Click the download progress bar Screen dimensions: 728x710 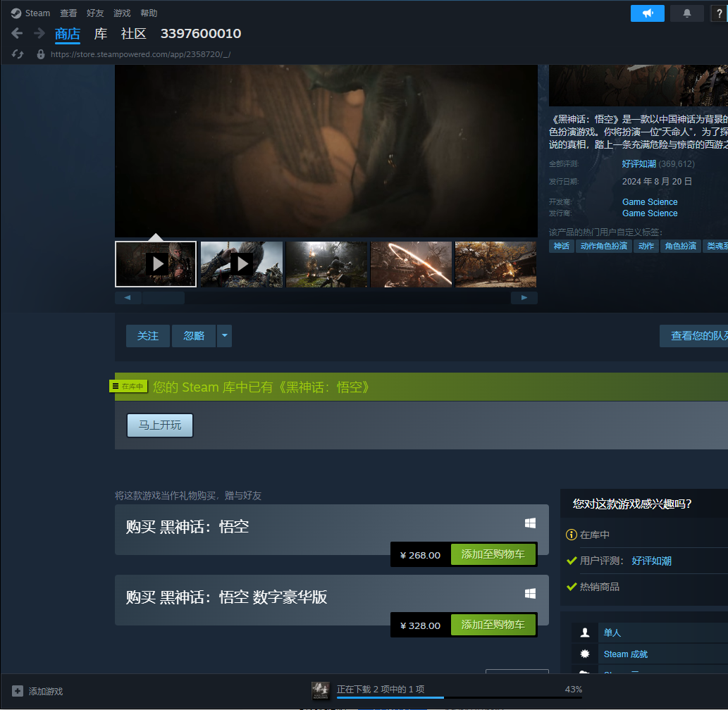459,697
